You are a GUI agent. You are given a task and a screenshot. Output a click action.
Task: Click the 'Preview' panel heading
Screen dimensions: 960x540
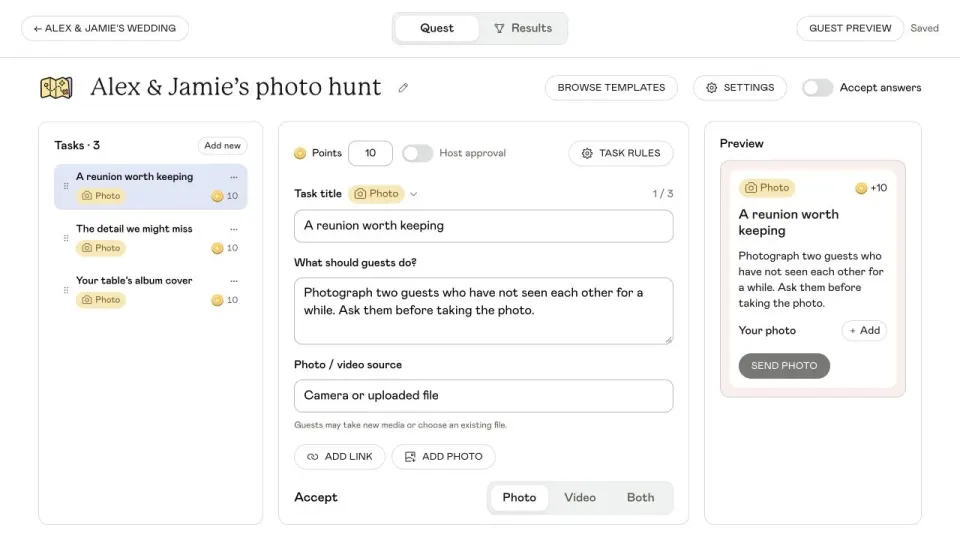pyautogui.click(x=741, y=143)
